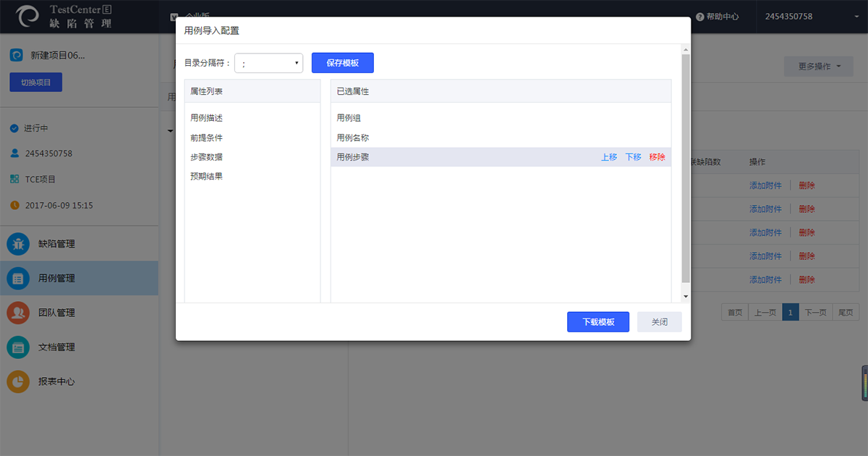This screenshot has height=456, width=868.
Task: Open user account menu 2454350758
Action: [788, 17]
